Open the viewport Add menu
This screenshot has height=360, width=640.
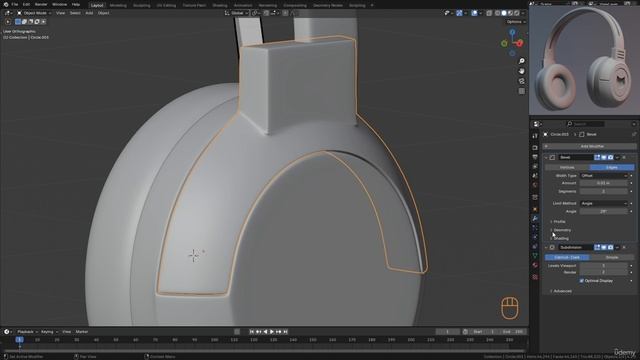pos(89,13)
